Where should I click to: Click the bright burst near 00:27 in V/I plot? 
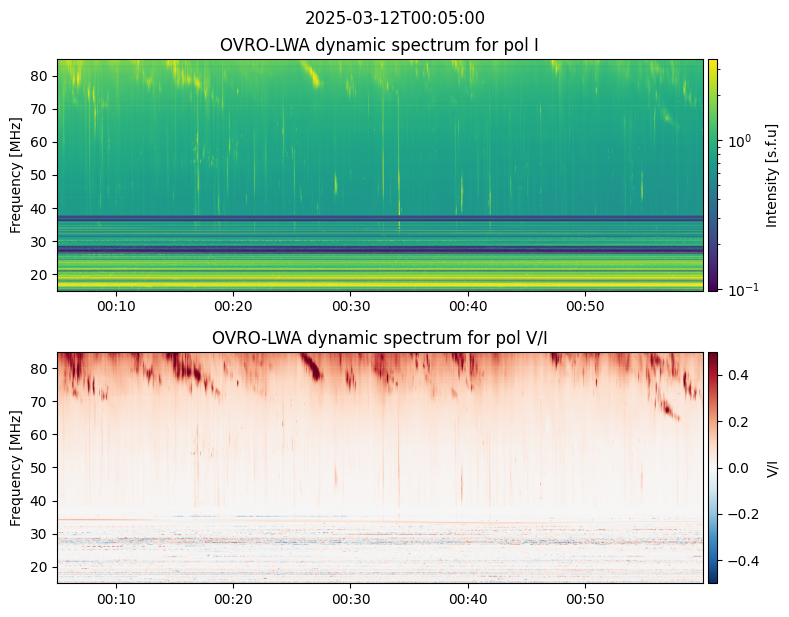coord(312,367)
